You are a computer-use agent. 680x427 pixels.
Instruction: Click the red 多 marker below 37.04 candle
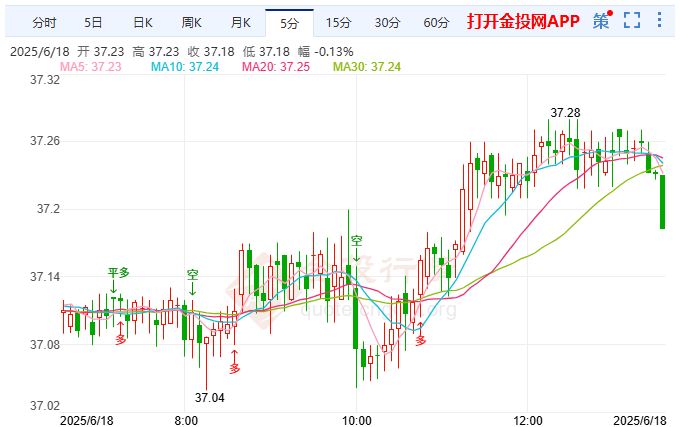point(234,362)
